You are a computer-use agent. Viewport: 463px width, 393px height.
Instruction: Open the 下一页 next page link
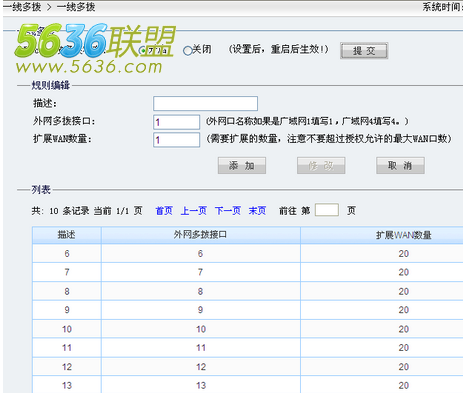click(228, 211)
